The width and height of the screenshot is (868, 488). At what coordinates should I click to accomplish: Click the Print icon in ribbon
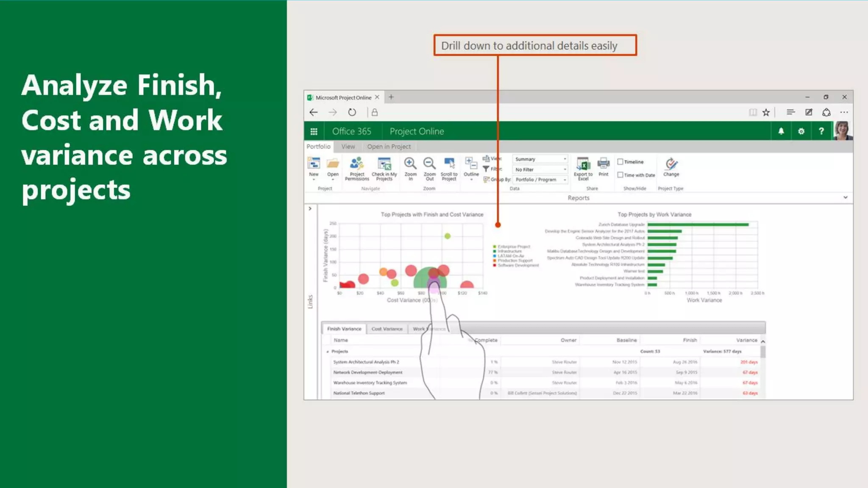[x=603, y=163]
